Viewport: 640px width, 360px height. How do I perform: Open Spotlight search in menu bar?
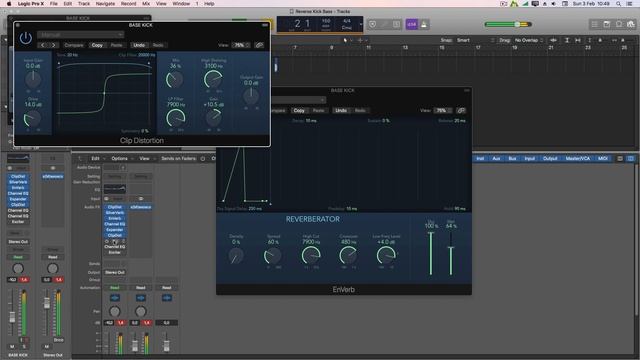pyautogui.click(x=618, y=4)
